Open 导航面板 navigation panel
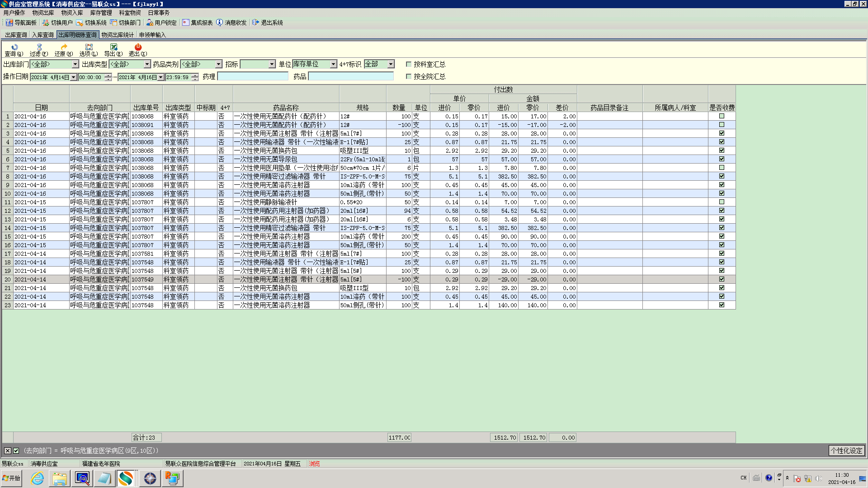This screenshot has width=868, height=488. pyautogui.click(x=21, y=23)
